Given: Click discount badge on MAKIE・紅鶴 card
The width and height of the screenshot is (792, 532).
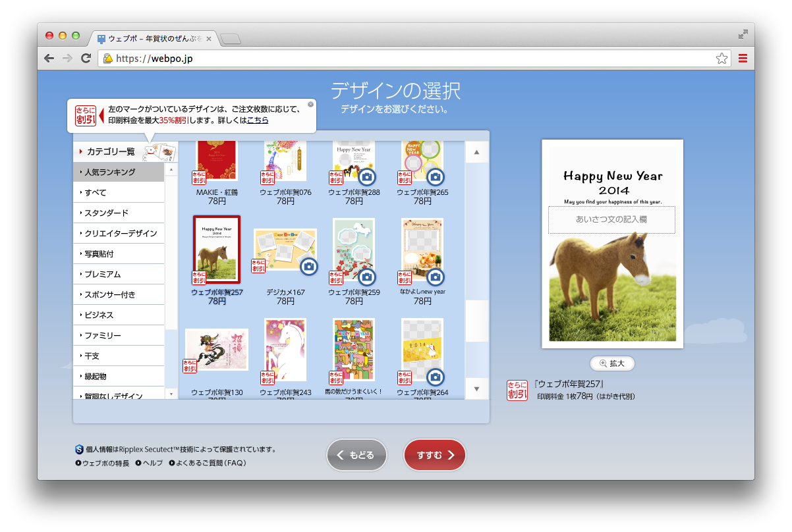Looking at the screenshot, I should (199, 178).
